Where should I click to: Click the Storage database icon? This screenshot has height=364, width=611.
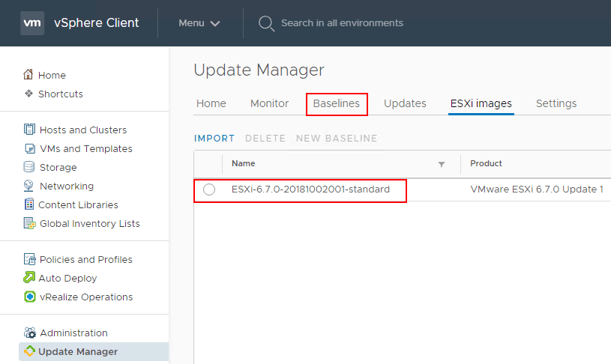tap(28, 167)
